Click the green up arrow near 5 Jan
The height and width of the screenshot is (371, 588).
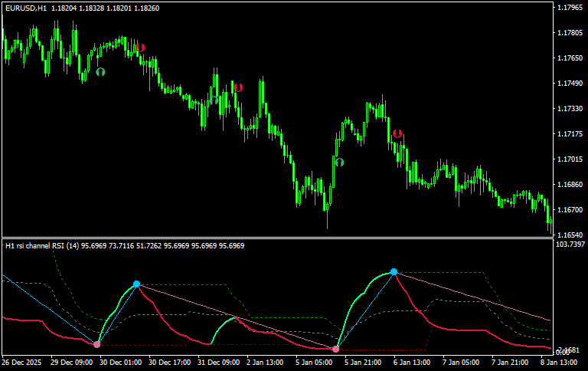tap(339, 162)
